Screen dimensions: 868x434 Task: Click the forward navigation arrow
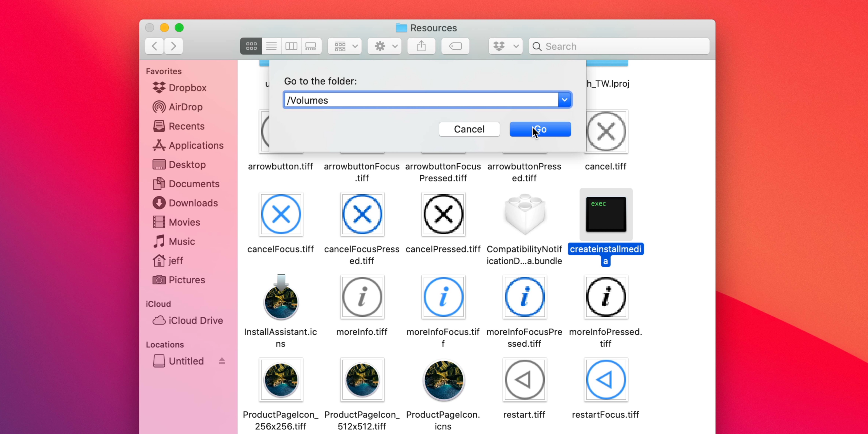[173, 46]
